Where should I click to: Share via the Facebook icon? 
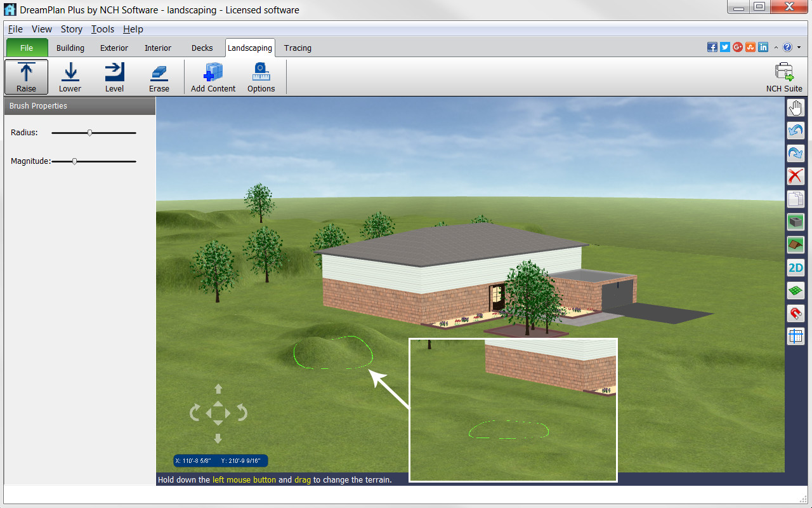point(712,46)
